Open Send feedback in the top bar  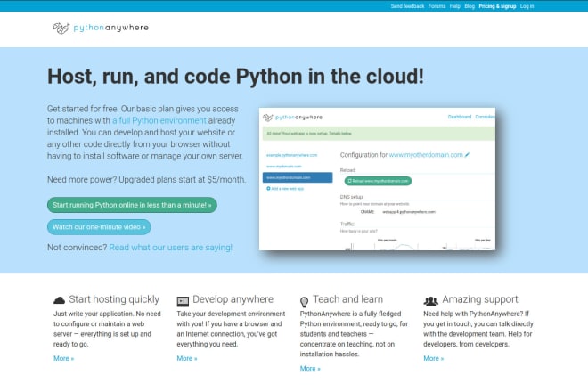click(407, 6)
